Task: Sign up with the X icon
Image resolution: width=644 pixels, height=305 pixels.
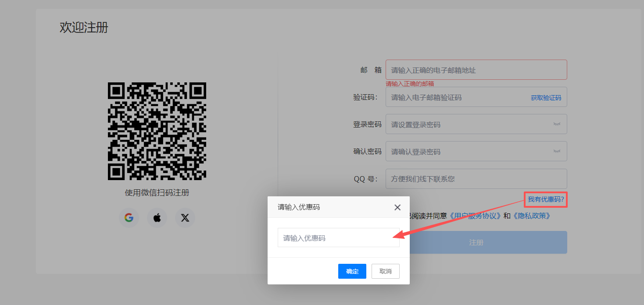Action: tap(185, 218)
